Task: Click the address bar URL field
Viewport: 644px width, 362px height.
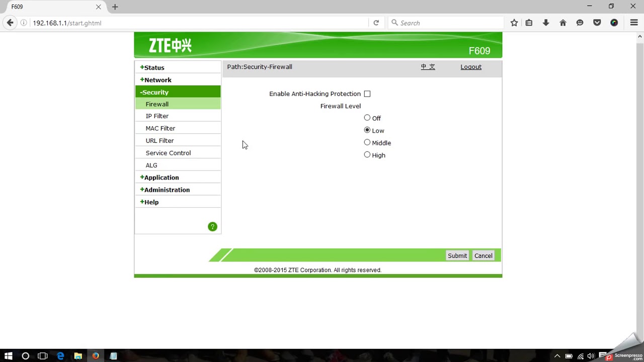Action: [x=199, y=23]
